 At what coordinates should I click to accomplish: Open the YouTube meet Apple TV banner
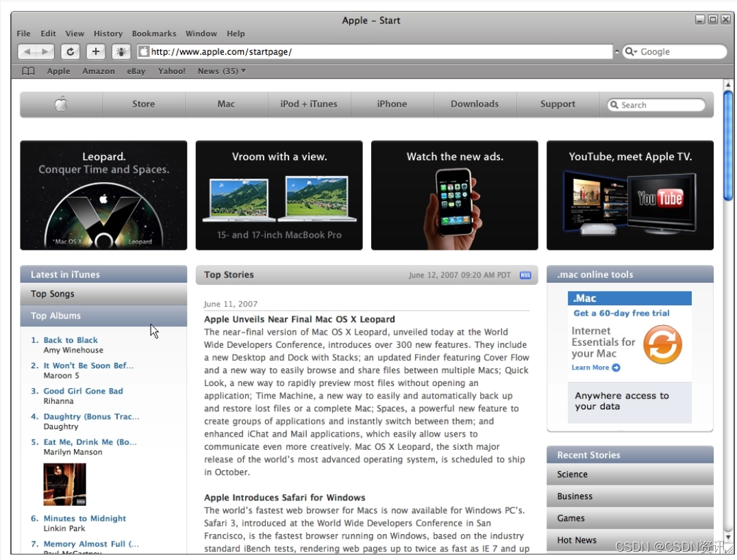pos(630,195)
